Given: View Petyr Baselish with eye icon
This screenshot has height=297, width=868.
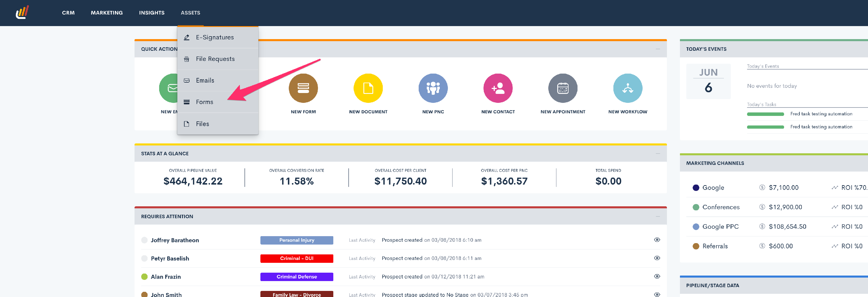Looking at the screenshot, I should 657,258.
